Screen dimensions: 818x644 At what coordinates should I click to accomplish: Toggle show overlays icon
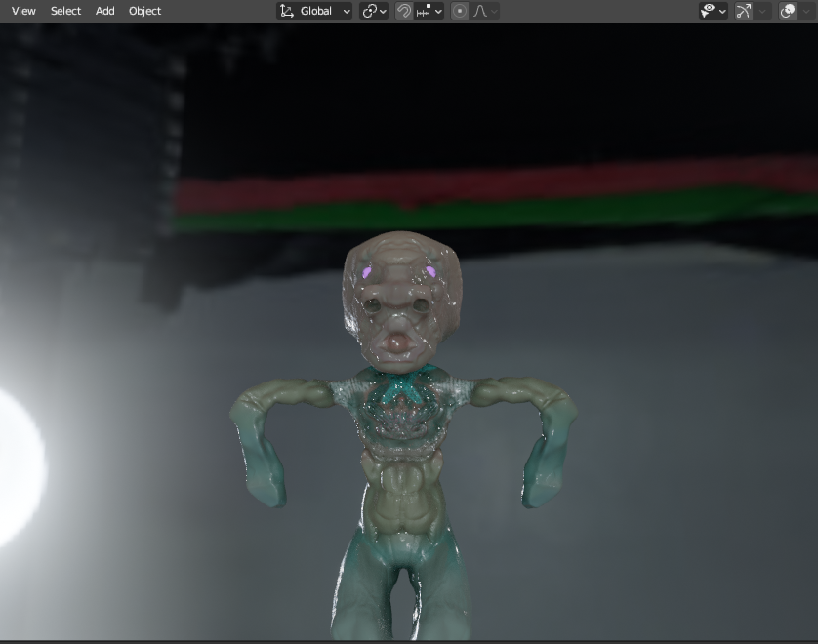pyautogui.click(x=787, y=11)
